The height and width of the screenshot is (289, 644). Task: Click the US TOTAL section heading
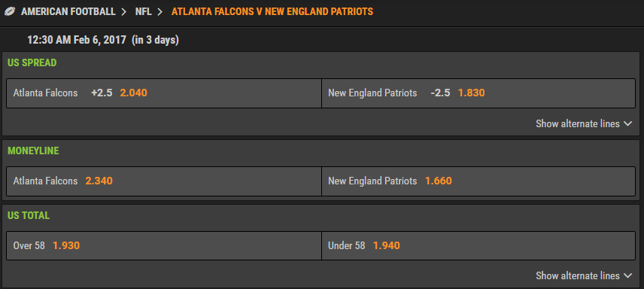click(29, 216)
